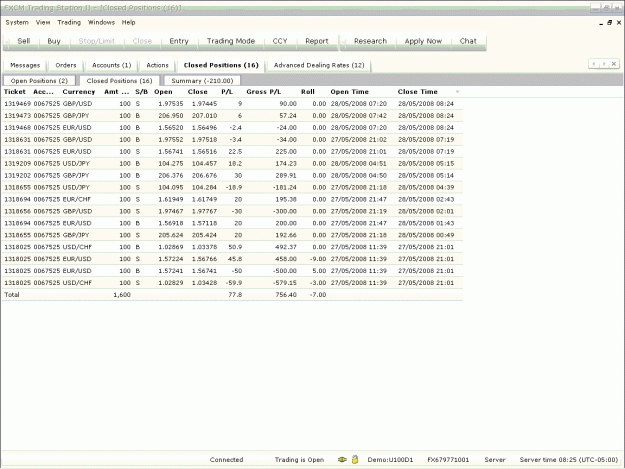The width and height of the screenshot is (625, 469).
Task: Open the System menu
Action: tap(17, 22)
